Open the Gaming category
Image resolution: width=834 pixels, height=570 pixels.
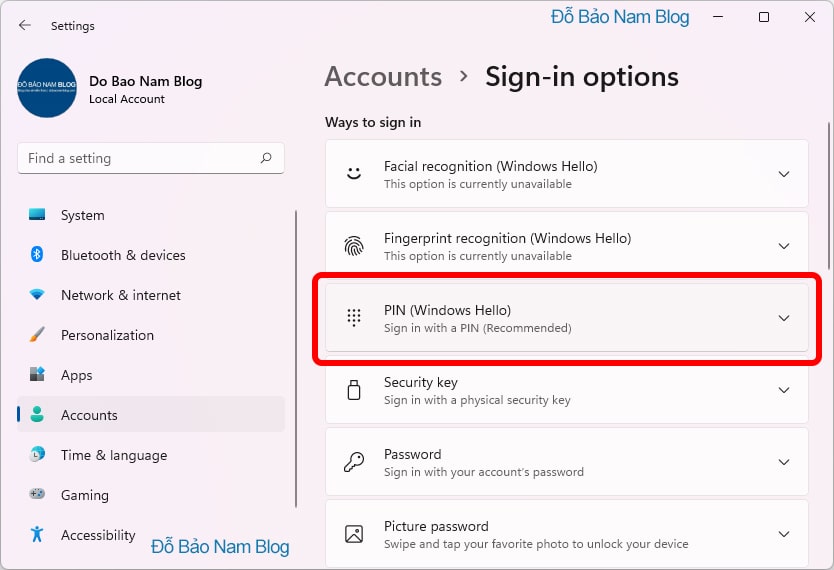(x=85, y=496)
